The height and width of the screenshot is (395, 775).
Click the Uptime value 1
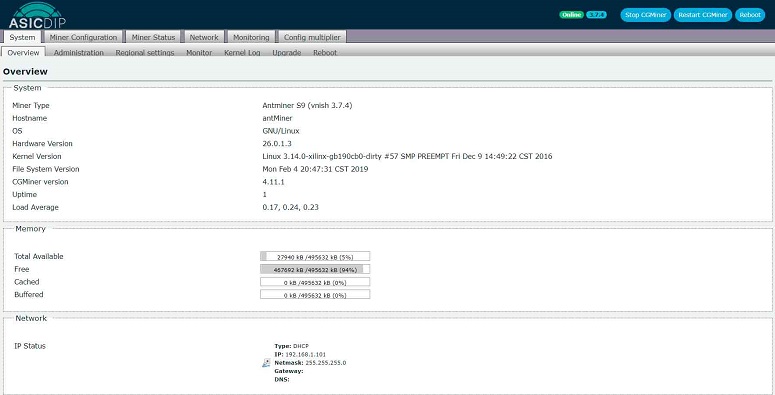[264, 195]
